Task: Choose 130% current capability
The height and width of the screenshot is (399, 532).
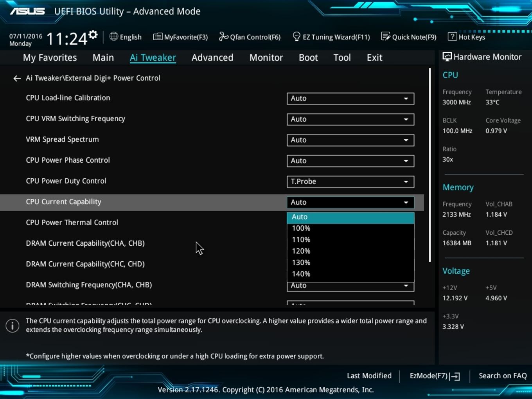Action: coord(350,262)
